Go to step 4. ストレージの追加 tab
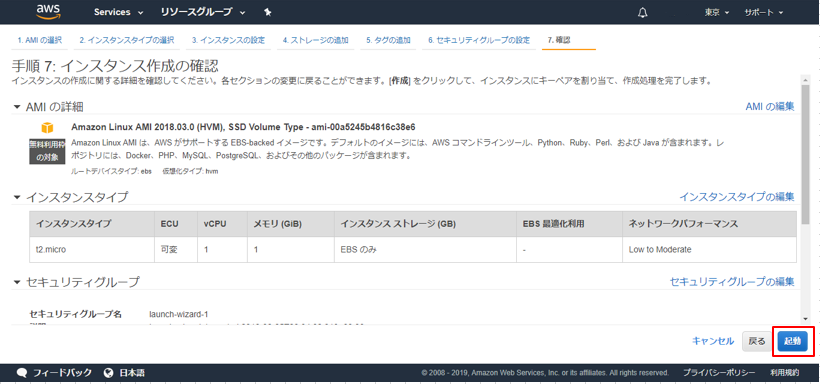 (315, 40)
